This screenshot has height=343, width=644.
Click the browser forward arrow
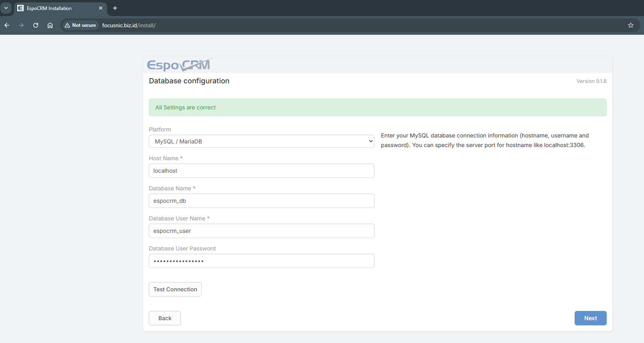[21, 25]
